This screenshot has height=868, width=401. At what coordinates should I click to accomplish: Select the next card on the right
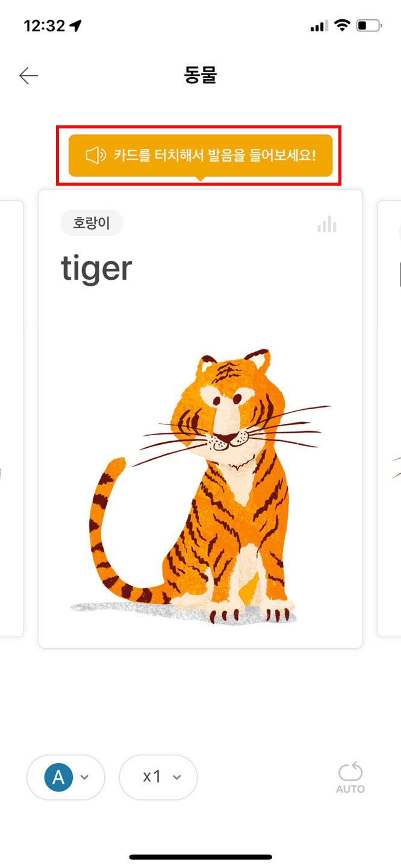[389, 418]
